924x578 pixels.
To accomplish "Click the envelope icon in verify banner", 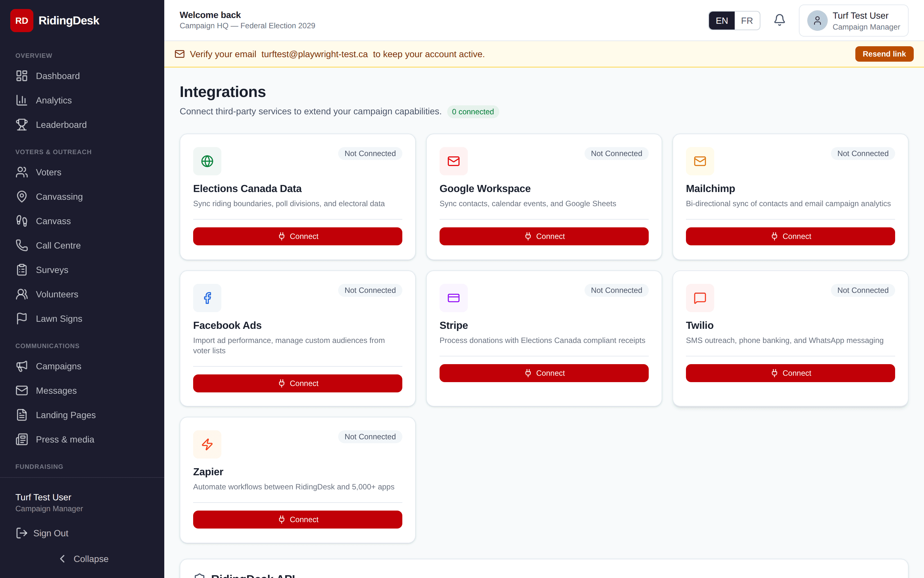I will [x=179, y=54].
